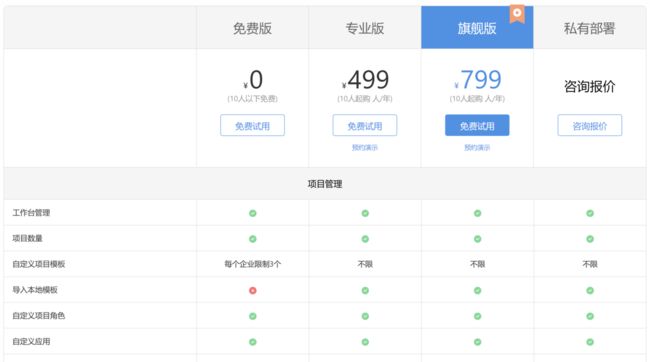
Task: Click green check for 自定义应用 专业版
Action: pos(365,342)
